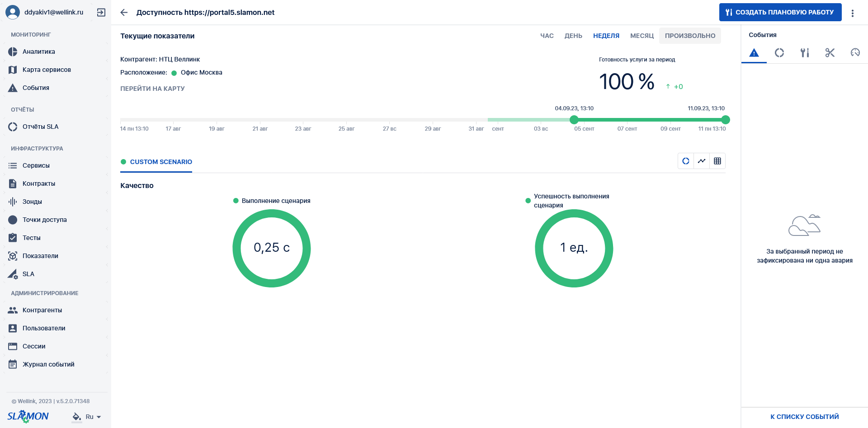Show scissors events tab
Image resolution: width=868 pixels, height=428 pixels.
(x=830, y=53)
